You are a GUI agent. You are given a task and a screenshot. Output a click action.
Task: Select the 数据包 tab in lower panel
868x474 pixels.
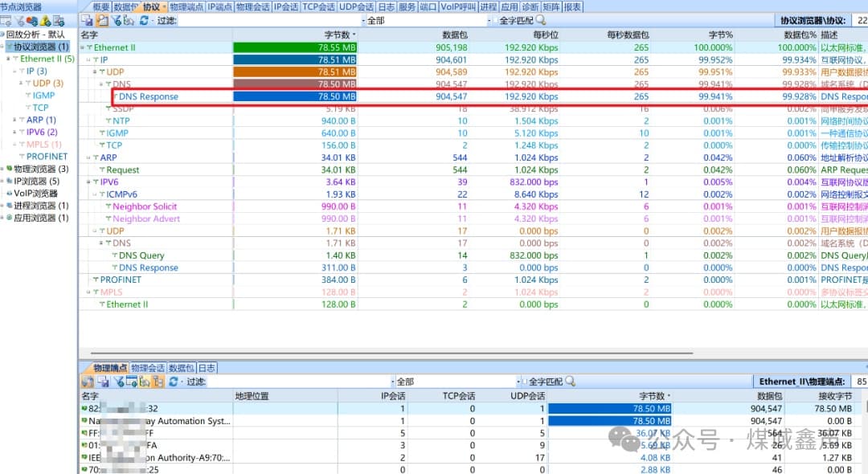coord(181,368)
